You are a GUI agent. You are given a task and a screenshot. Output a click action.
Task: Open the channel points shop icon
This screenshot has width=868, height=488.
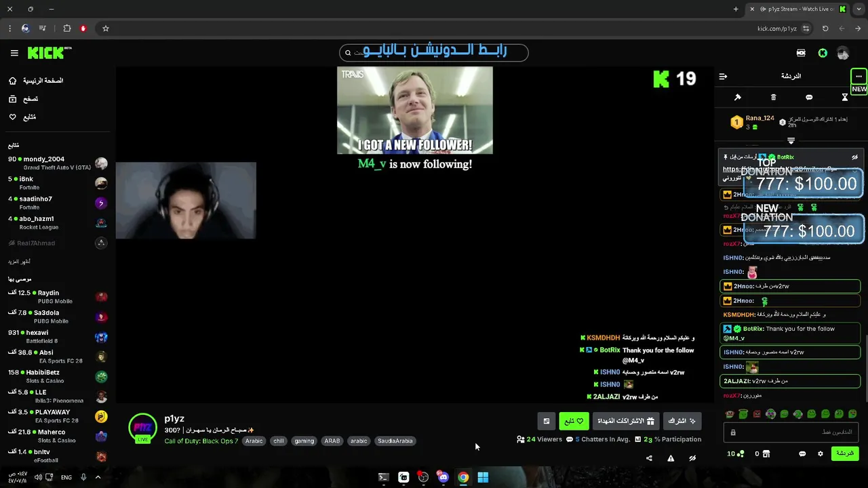766,453
